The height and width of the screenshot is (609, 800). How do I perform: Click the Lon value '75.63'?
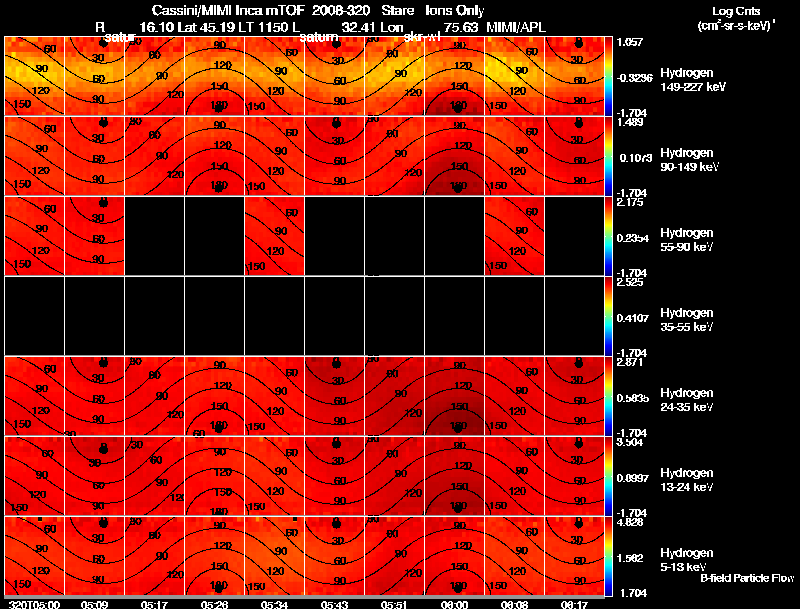click(461, 27)
